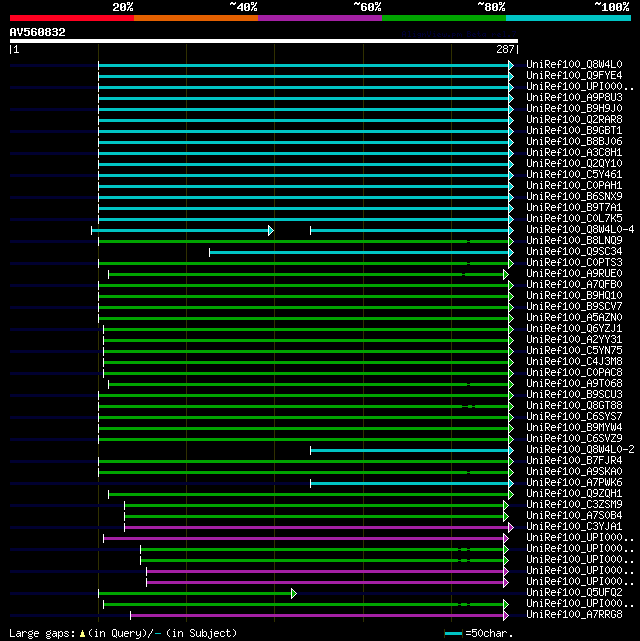Select the UniRef100_B6SNX9 label
This screenshot has height=641, width=640.
pyautogui.click(x=574, y=197)
